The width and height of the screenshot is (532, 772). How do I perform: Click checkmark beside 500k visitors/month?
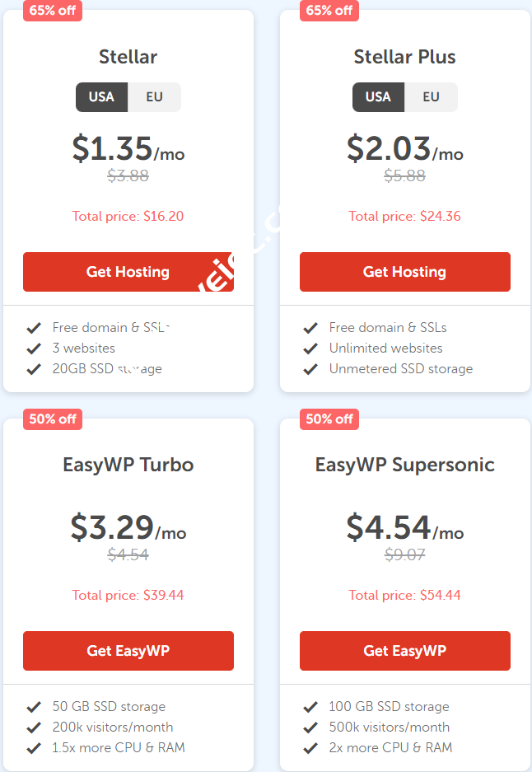click(310, 728)
